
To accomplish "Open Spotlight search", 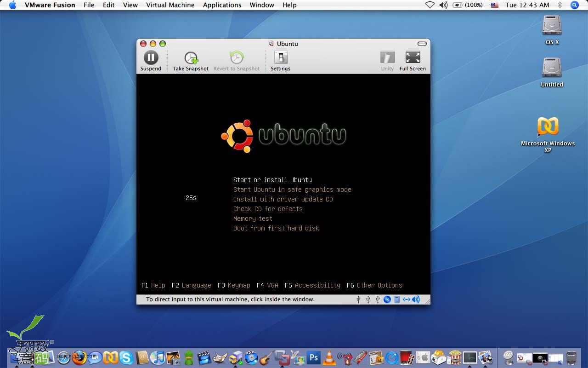I will tap(575, 5).
